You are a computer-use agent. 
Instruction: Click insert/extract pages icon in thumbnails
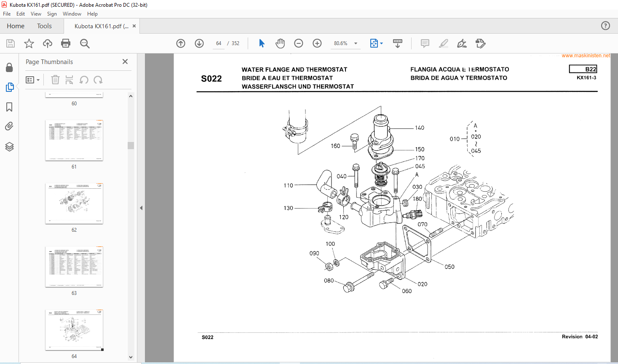pos(70,80)
